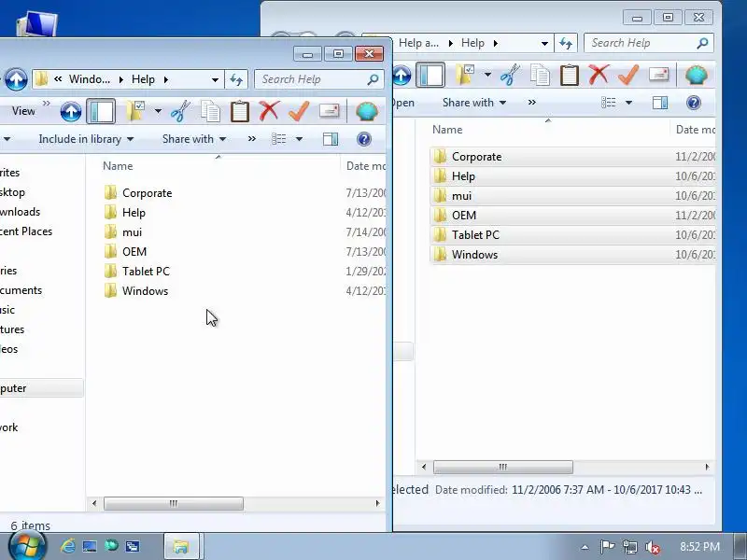
Task: Click Up arrow in back window toolbar
Action: 402,75
